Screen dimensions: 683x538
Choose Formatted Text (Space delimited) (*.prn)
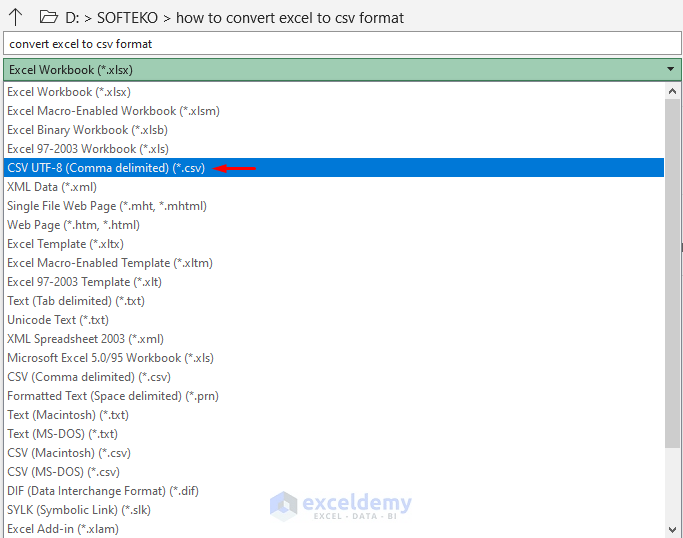pyautogui.click(x=334, y=396)
